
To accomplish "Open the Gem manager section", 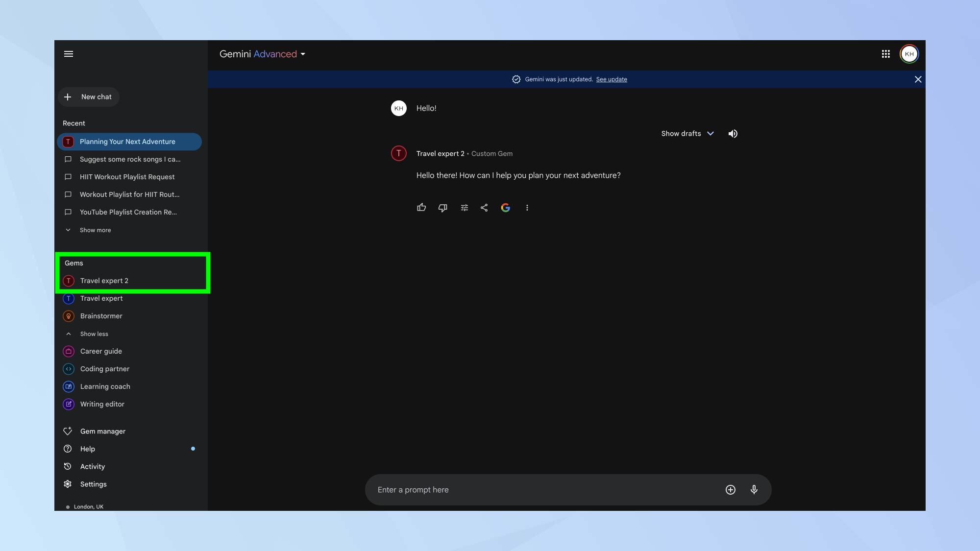I will pyautogui.click(x=102, y=431).
